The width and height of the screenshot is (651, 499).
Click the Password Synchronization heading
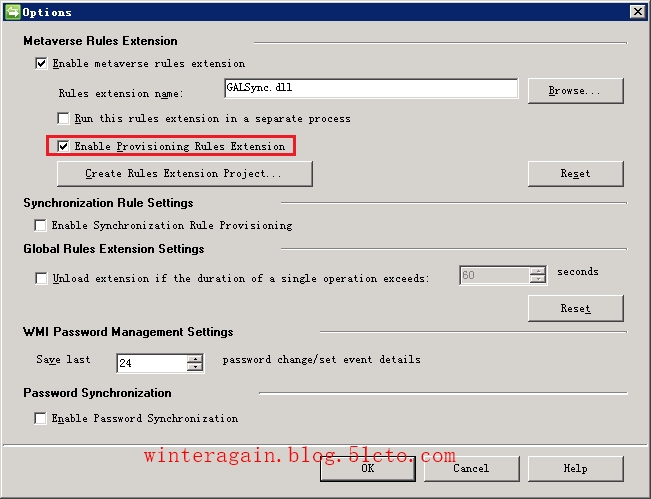coord(98,393)
